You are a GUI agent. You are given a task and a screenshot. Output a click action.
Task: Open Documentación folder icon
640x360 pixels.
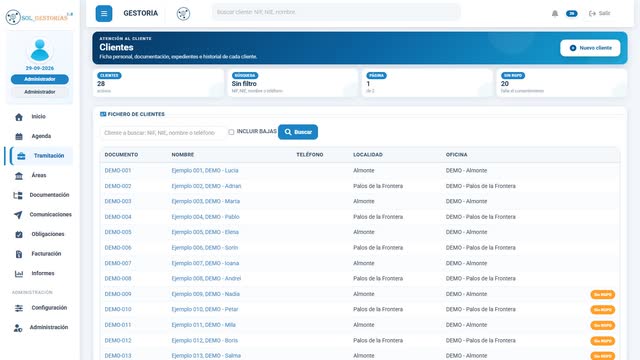pos(18,195)
